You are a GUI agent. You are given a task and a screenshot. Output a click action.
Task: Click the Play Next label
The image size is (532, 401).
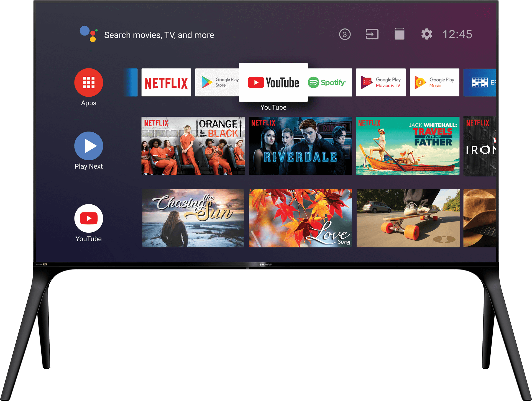[89, 166]
